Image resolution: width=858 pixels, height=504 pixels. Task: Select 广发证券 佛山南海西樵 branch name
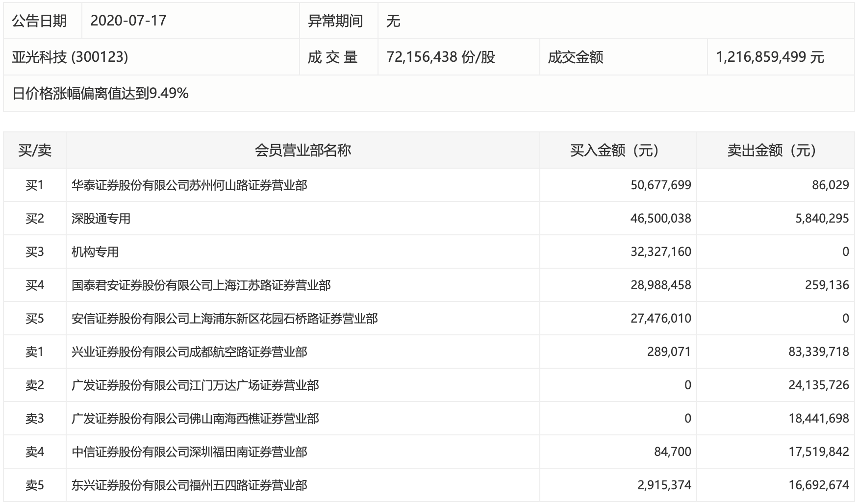[195, 419]
